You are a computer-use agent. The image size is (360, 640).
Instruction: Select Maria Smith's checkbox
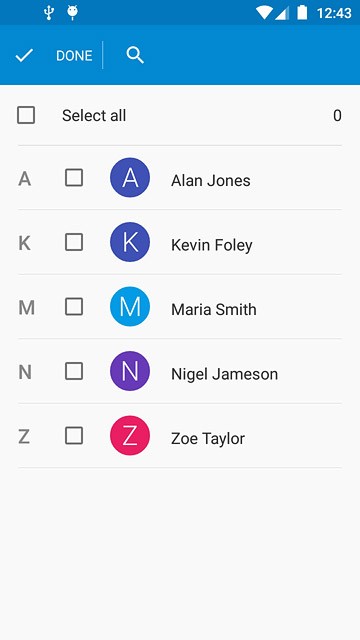coord(74,307)
